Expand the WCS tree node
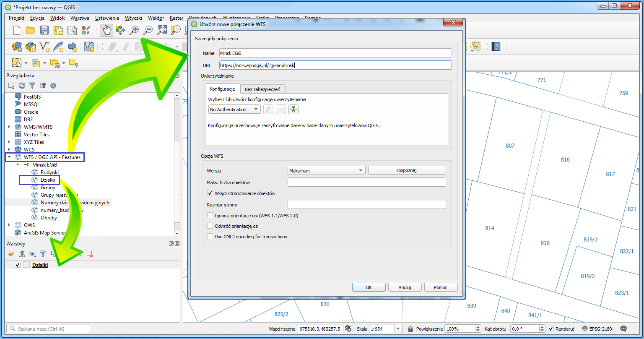The height and width of the screenshot is (339, 644). pyautogui.click(x=9, y=150)
